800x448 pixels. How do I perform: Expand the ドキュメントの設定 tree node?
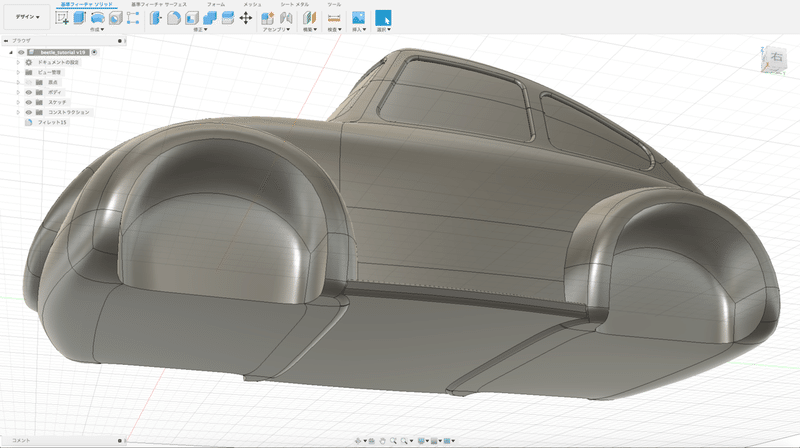pyautogui.click(x=18, y=62)
